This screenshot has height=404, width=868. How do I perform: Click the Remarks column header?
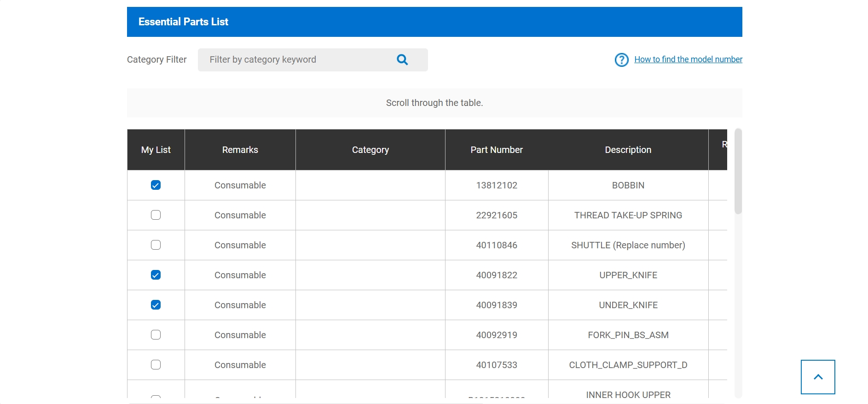240,150
